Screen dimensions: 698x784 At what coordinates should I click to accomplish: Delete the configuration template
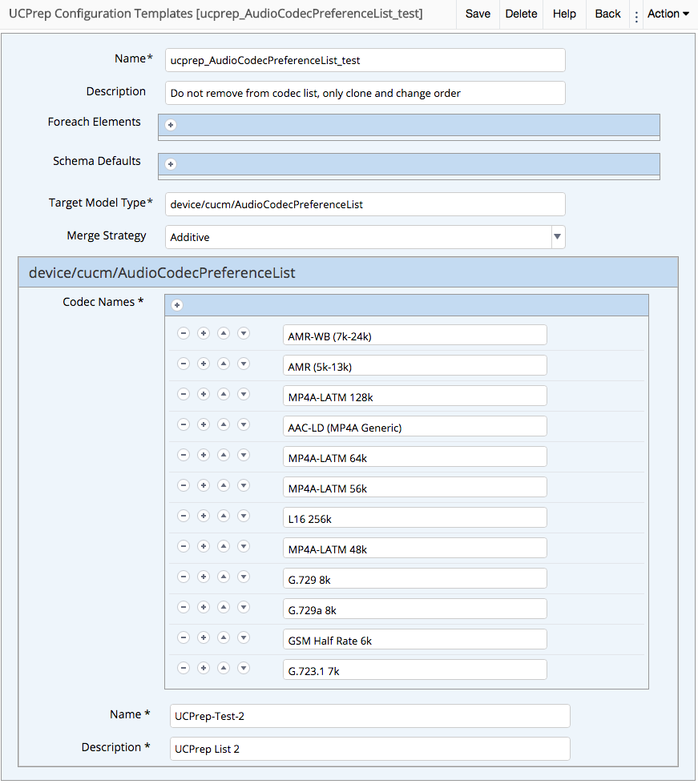[521, 14]
